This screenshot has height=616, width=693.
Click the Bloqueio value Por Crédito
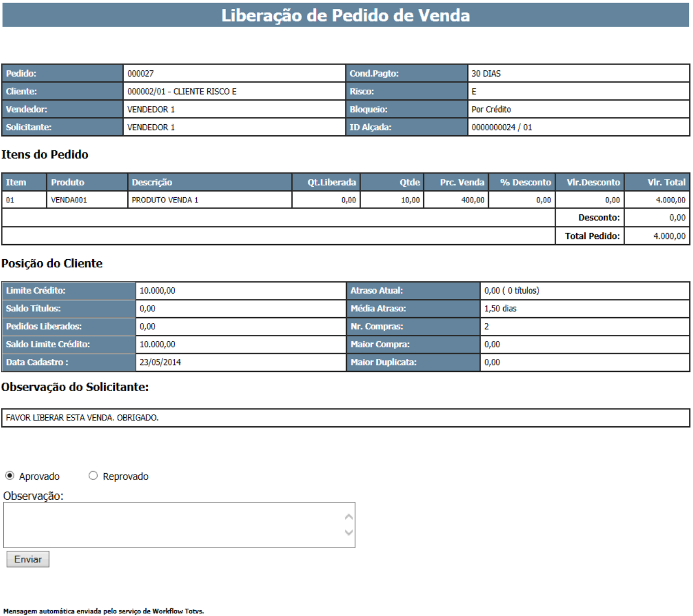point(491,110)
